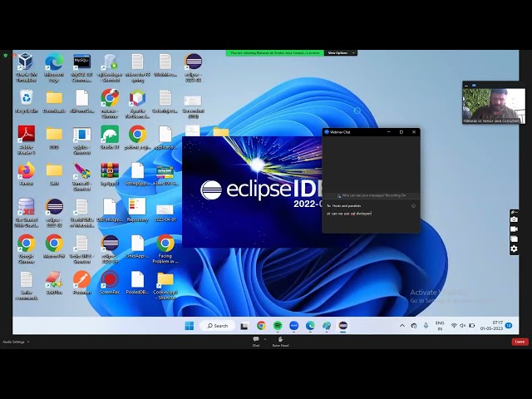
Task: Open the PooledDB file on desktop
Action: [x=137, y=283]
